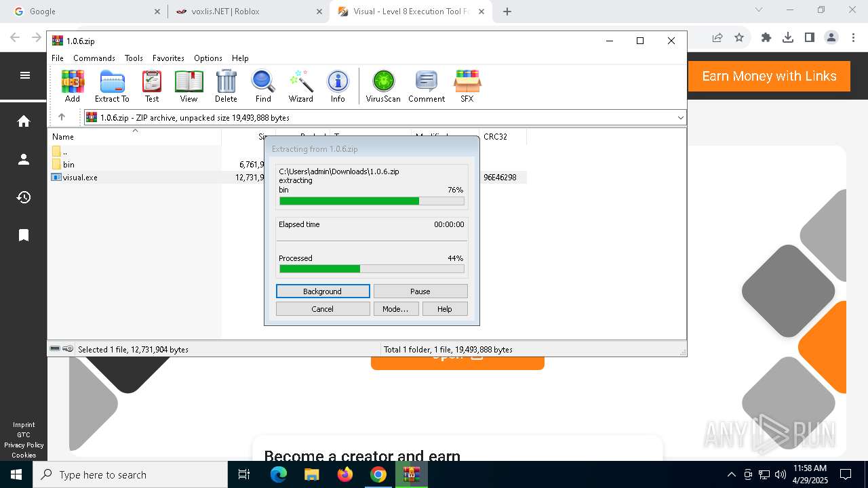Sort by the CRC32 column header
Image resolution: width=868 pixels, height=488 pixels.
[x=502, y=136]
